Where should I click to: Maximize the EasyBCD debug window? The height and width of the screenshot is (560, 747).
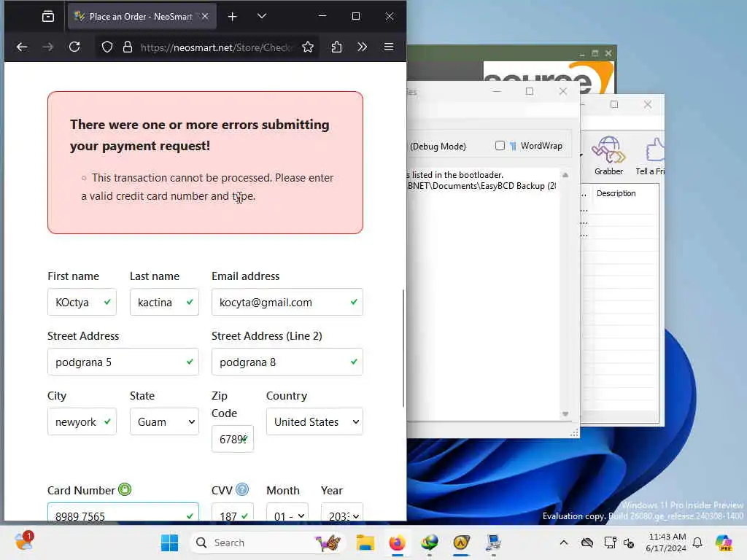click(530, 91)
